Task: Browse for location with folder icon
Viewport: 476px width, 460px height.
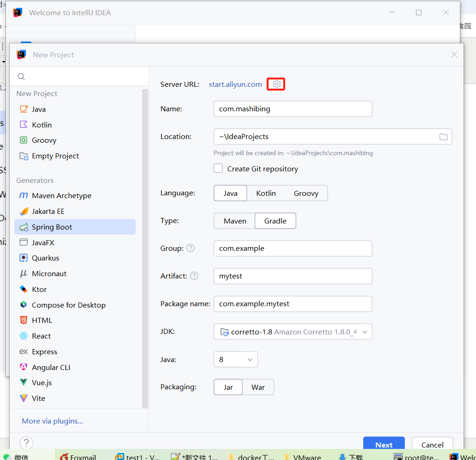Action: (x=444, y=137)
